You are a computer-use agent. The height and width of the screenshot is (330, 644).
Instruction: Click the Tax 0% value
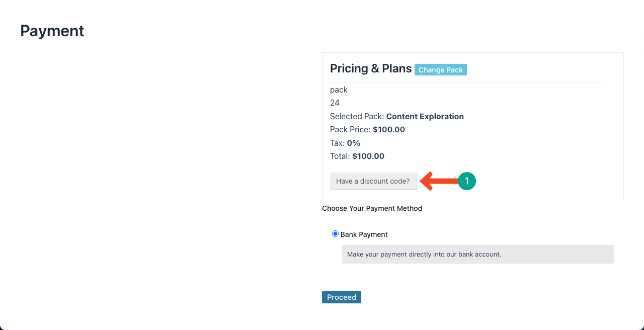(353, 143)
